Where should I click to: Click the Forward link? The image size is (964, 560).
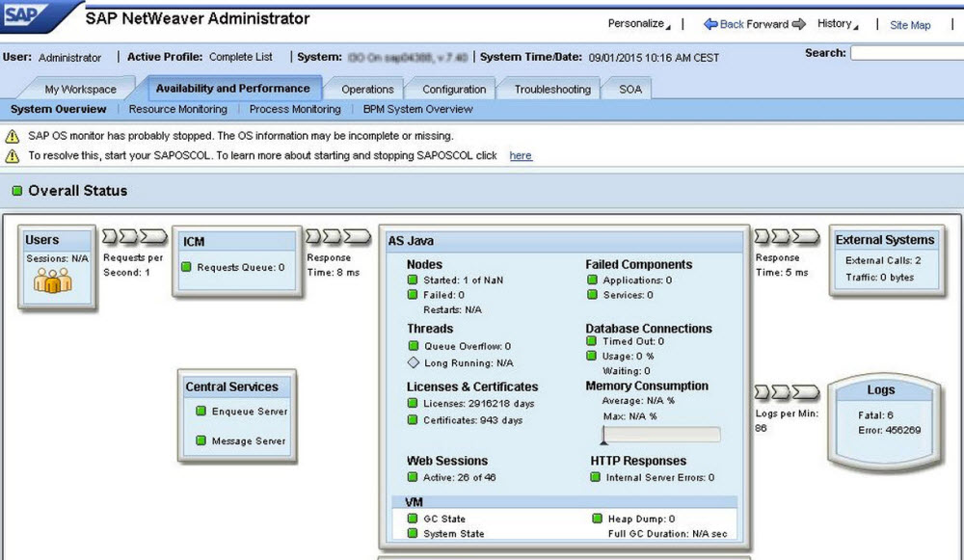[767, 24]
